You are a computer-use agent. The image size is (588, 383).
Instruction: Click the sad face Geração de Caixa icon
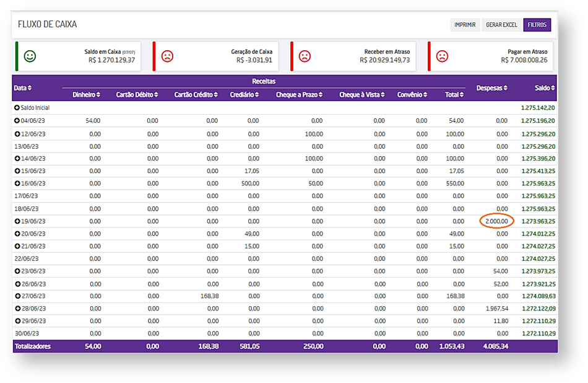[167, 56]
